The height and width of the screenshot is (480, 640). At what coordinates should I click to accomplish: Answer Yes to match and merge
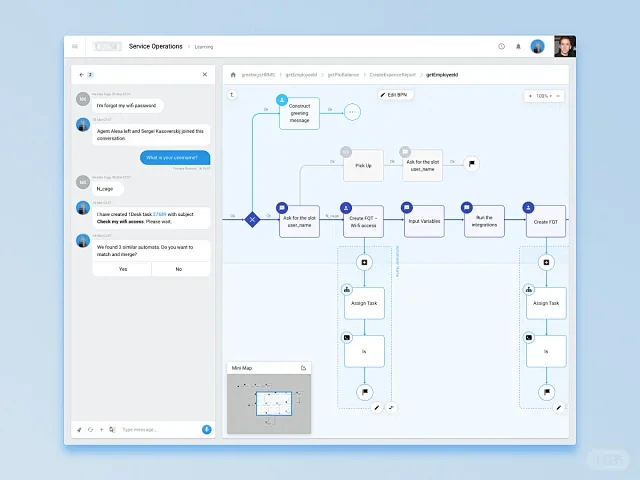(x=123, y=269)
